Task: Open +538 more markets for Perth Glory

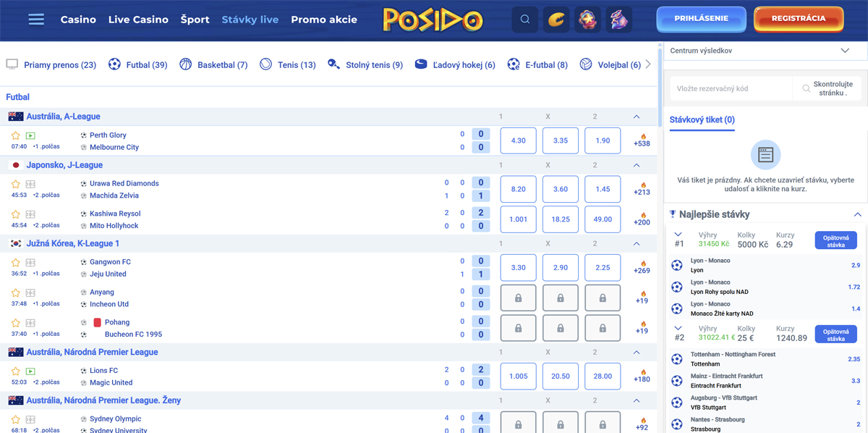Action: coord(642,140)
